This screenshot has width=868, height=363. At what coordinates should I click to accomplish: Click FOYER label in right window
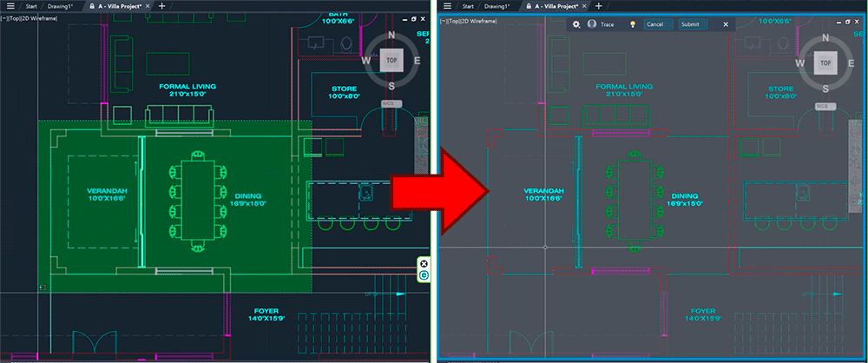(703, 314)
